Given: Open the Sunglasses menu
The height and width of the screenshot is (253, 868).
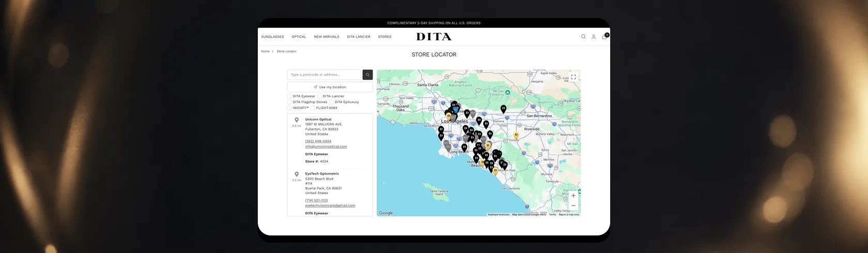Looking at the screenshot, I should point(272,37).
